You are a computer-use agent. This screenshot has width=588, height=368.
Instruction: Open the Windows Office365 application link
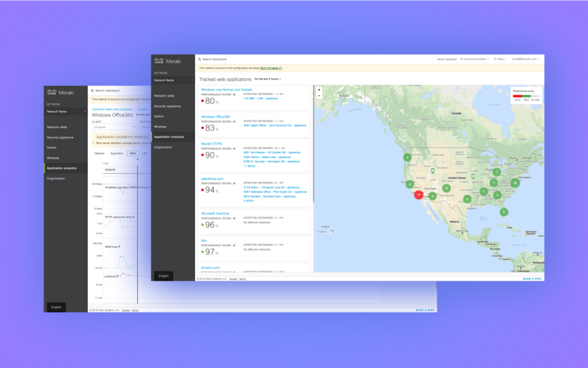(x=216, y=117)
